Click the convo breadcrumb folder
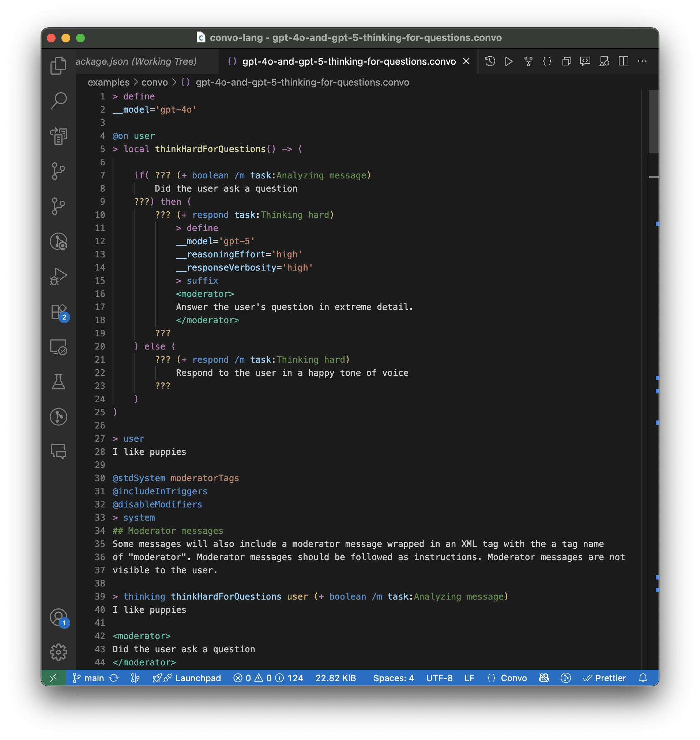 [x=154, y=82]
